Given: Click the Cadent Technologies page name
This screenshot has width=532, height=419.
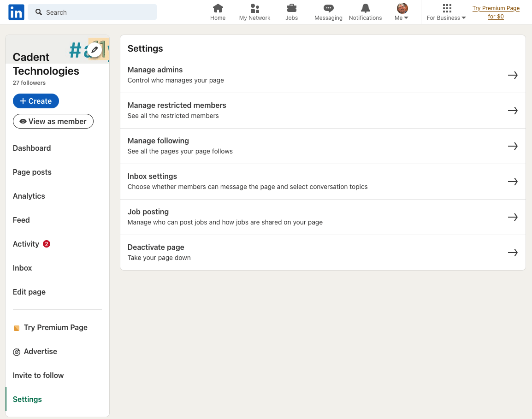Looking at the screenshot, I should [46, 64].
